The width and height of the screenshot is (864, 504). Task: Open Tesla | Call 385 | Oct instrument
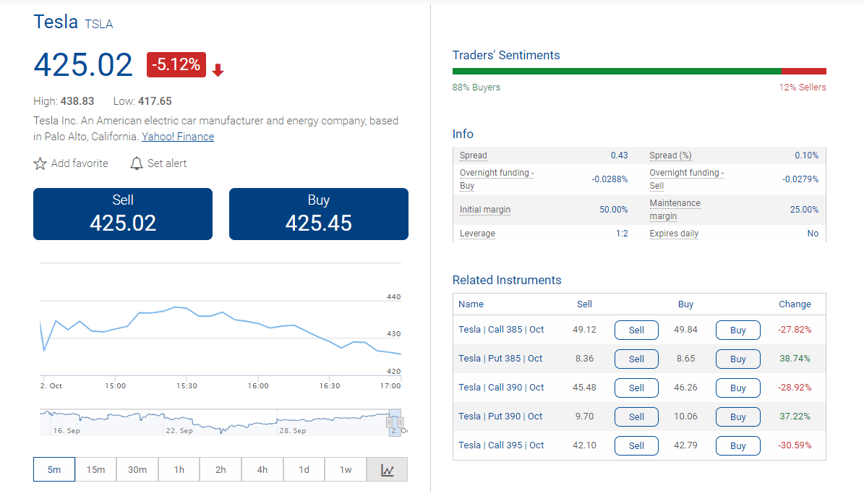501,330
